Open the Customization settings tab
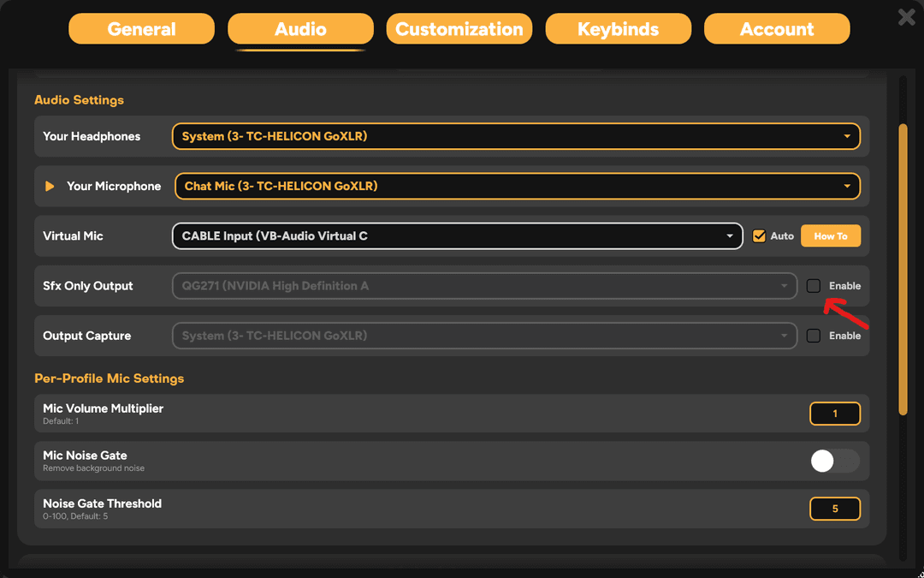Screen dimensions: 924x578 (459, 28)
